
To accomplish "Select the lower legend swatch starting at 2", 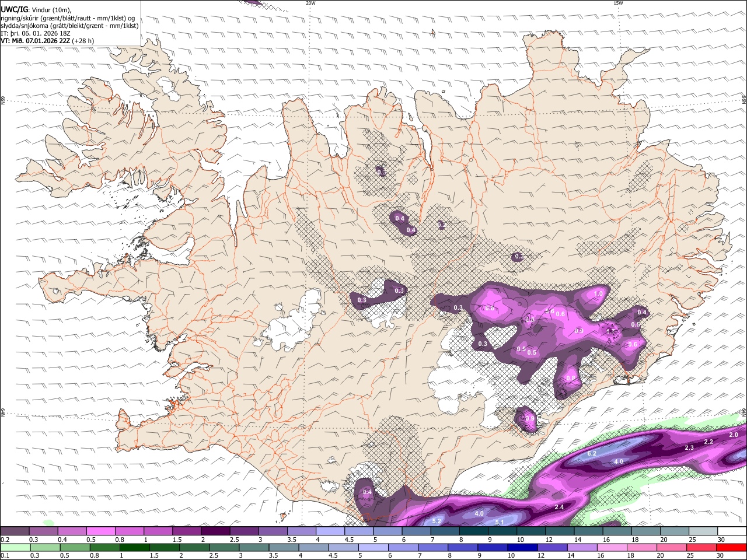I will coord(194,547).
